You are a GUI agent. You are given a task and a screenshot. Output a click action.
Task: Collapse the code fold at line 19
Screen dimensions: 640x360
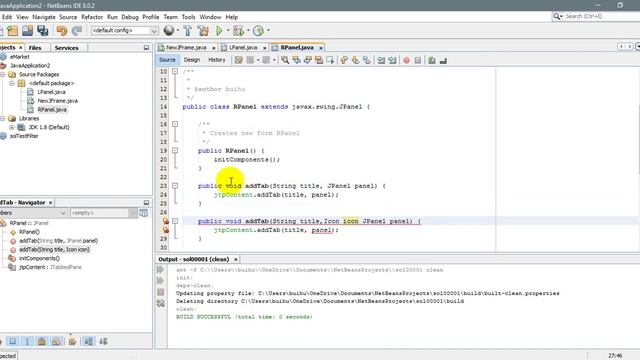click(175, 151)
